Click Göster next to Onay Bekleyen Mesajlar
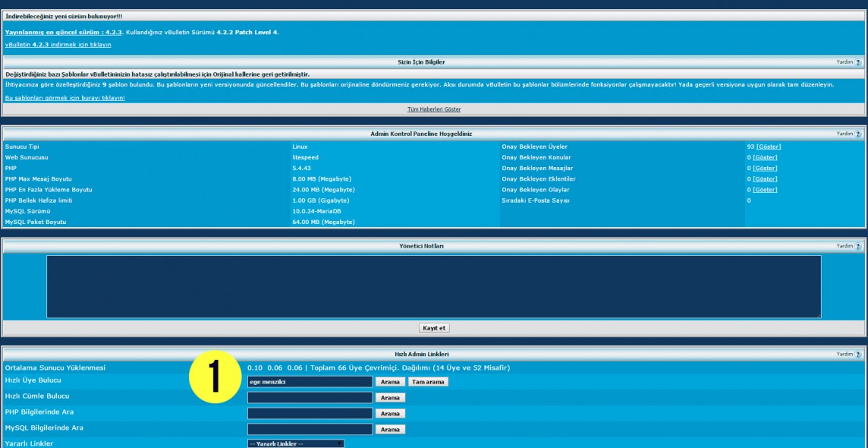This screenshot has height=448, width=868. (765, 168)
